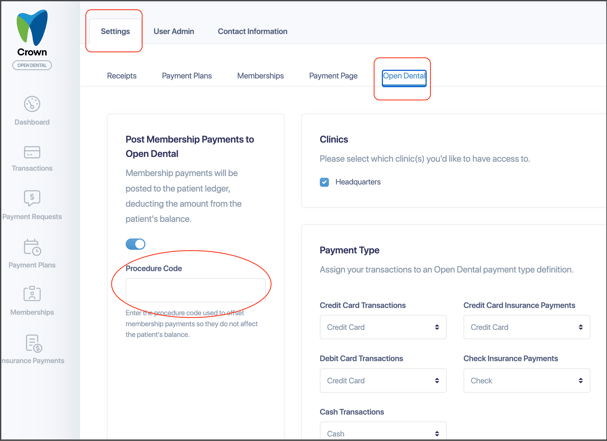The height and width of the screenshot is (441, 607).
Task: Switch to the User Admin tab
Action: click(x=174, y=31)
